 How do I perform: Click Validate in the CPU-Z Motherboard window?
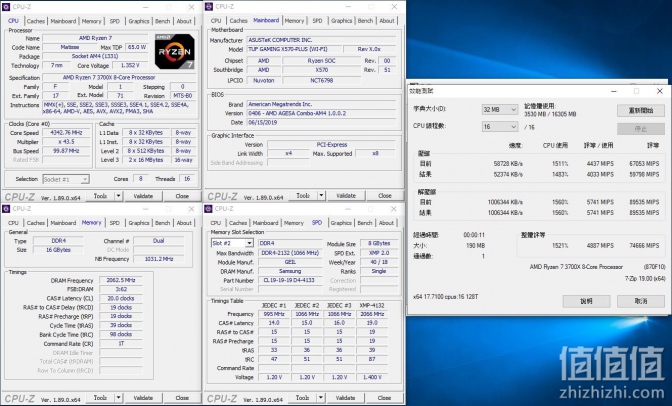(x=346, y=195)
